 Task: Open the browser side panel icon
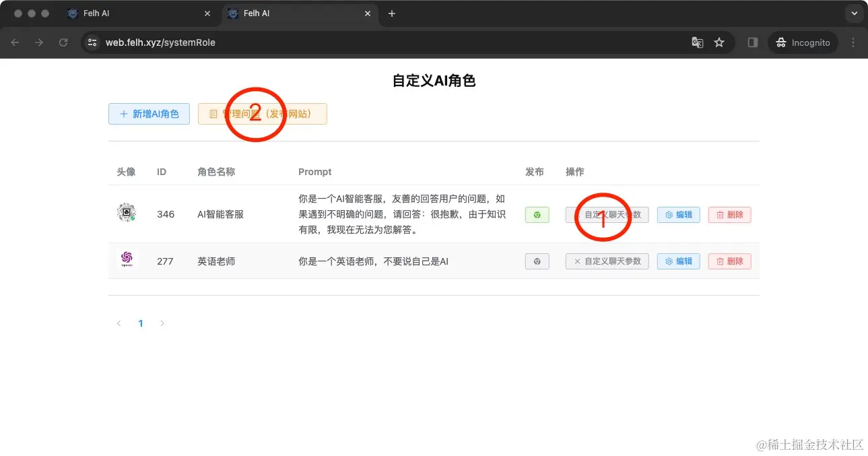753,42
